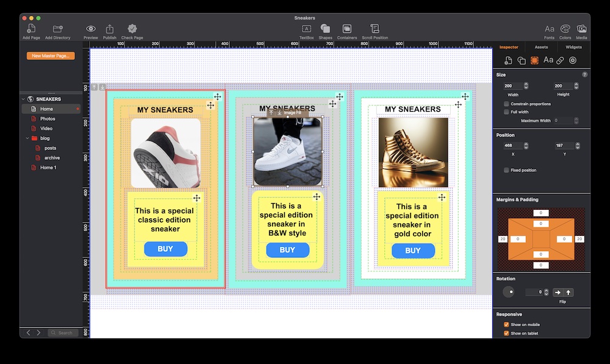Click the Preview eye icon
Viewport: 610px width, 364px height.
pos(90,29)
